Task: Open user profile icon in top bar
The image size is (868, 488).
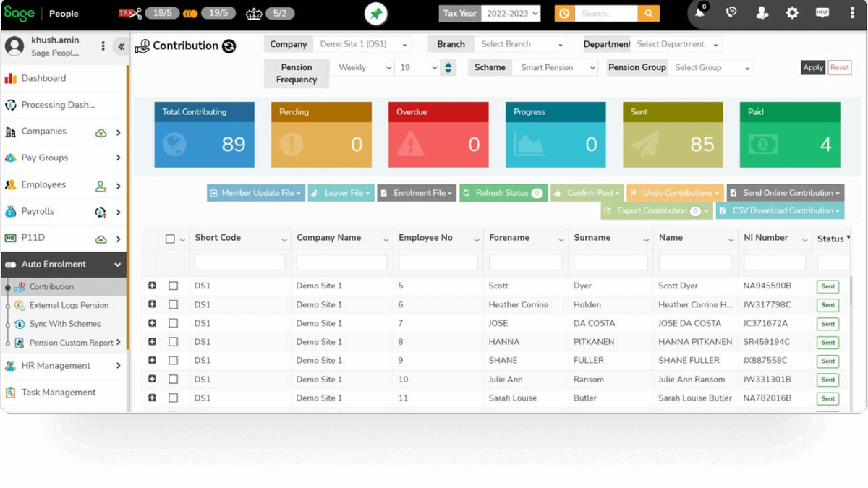Action: point(762,12)
